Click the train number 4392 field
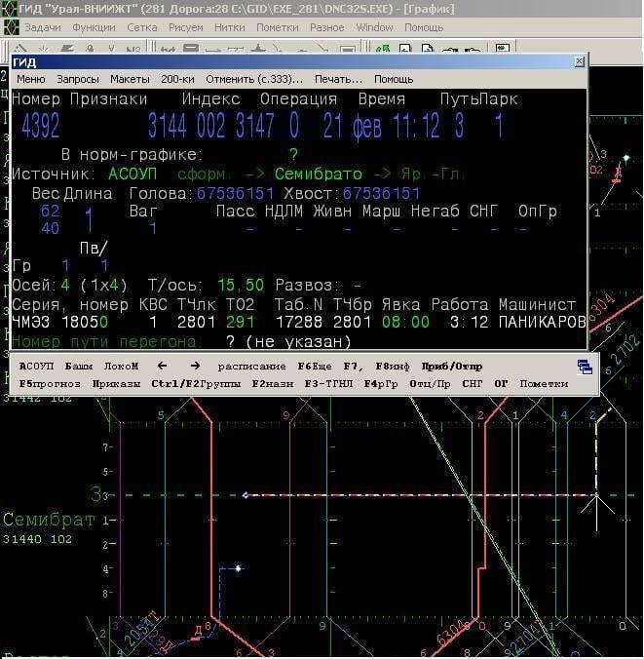This screenshot has height=659, width=644. [41, 125]
